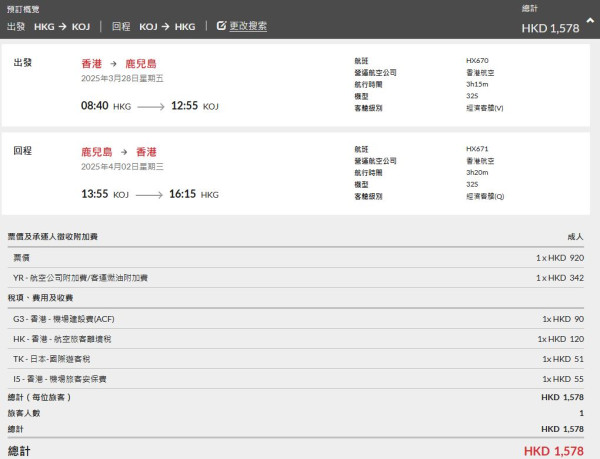Click the large 總計 label beside the red total
600x459 pixels.
pos(19,451)
